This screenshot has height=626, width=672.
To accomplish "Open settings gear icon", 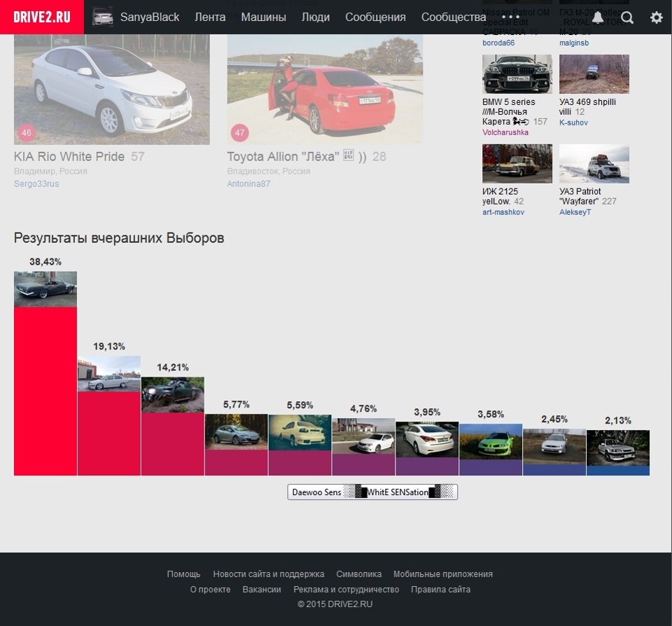I will [656, 18].
